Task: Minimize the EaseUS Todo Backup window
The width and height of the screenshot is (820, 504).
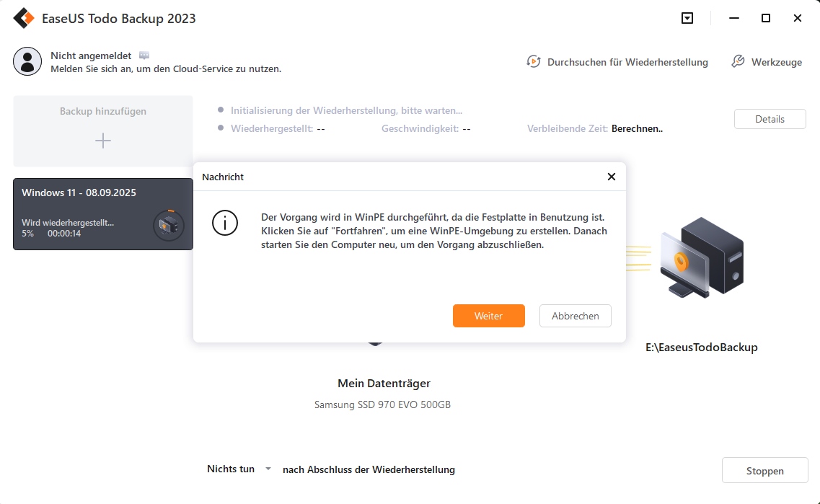Action: coord(734,18)
